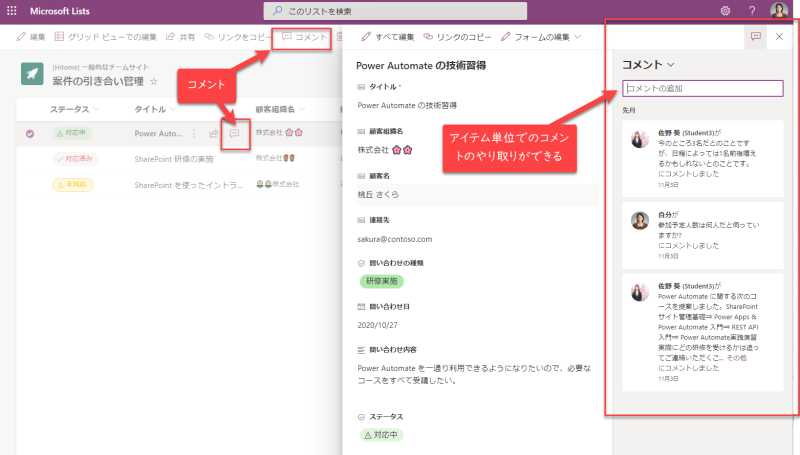The width and height of the screenshot is (800, 455).
Task: Click the avatar on the last 佐野 葵 comment
Action: tap(640, 292)
